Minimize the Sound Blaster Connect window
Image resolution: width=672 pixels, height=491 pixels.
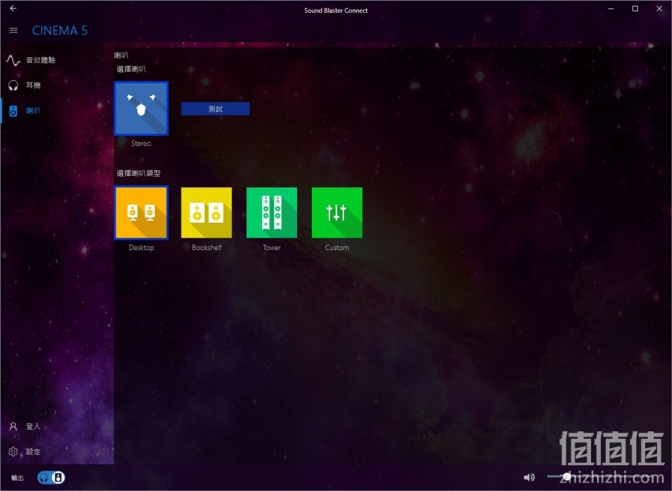click(x=611, y=9)
